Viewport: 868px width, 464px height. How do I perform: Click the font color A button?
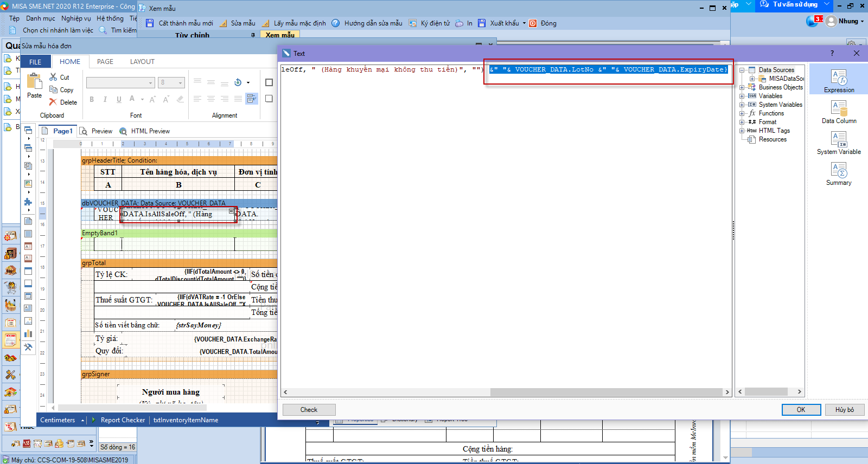(x=132, y=99)
